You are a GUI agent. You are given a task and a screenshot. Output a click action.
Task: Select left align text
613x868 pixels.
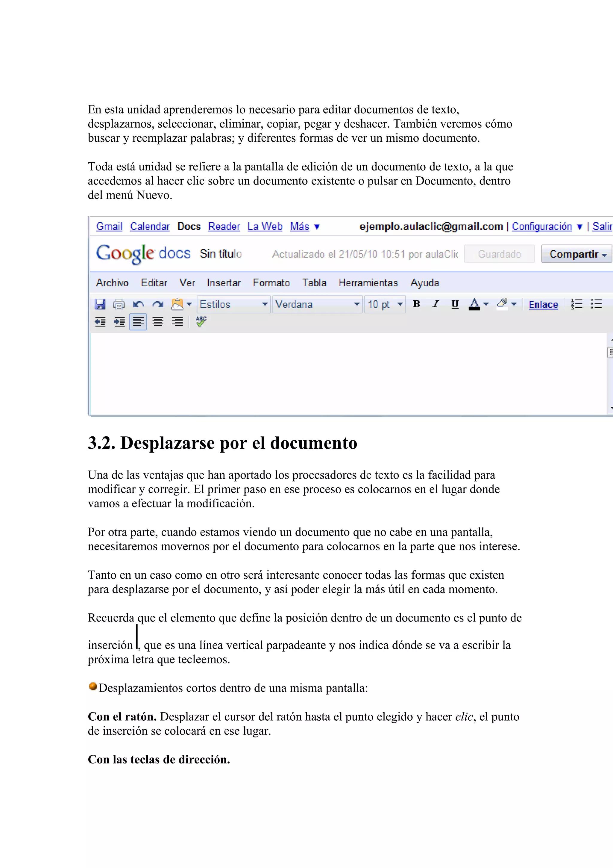point(138,322)
